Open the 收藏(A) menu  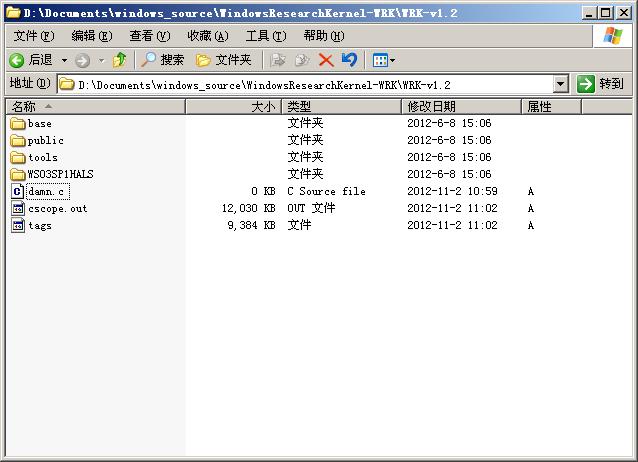pos(208,36)
